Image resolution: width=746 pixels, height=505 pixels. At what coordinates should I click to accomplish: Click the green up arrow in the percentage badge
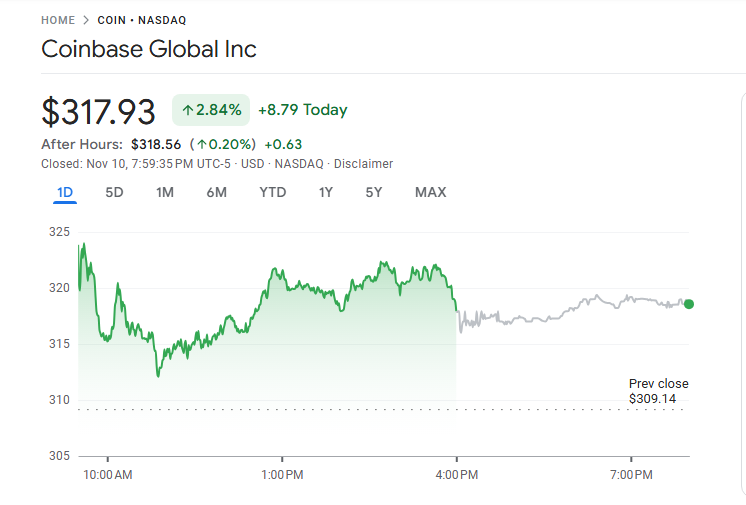[x=187, y=110]
